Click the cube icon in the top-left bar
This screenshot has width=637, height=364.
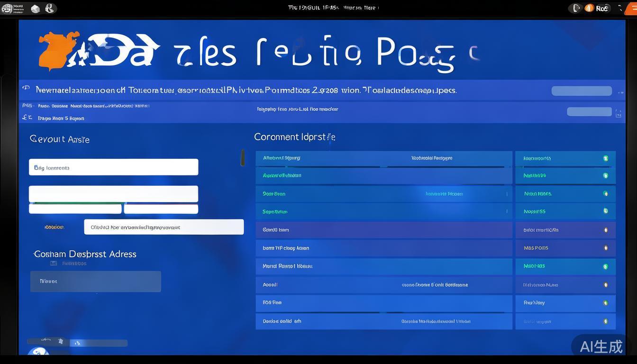coord(35,9)
